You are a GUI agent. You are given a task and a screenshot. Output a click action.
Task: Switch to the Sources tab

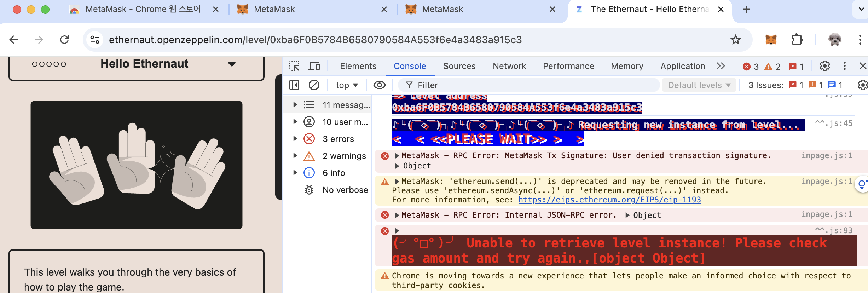click(x=459, y=66)
